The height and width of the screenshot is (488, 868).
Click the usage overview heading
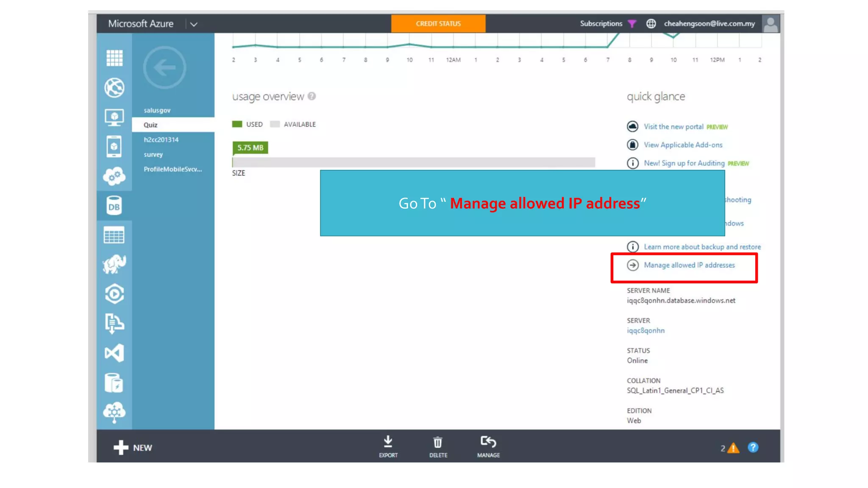(x=268, y=97)
